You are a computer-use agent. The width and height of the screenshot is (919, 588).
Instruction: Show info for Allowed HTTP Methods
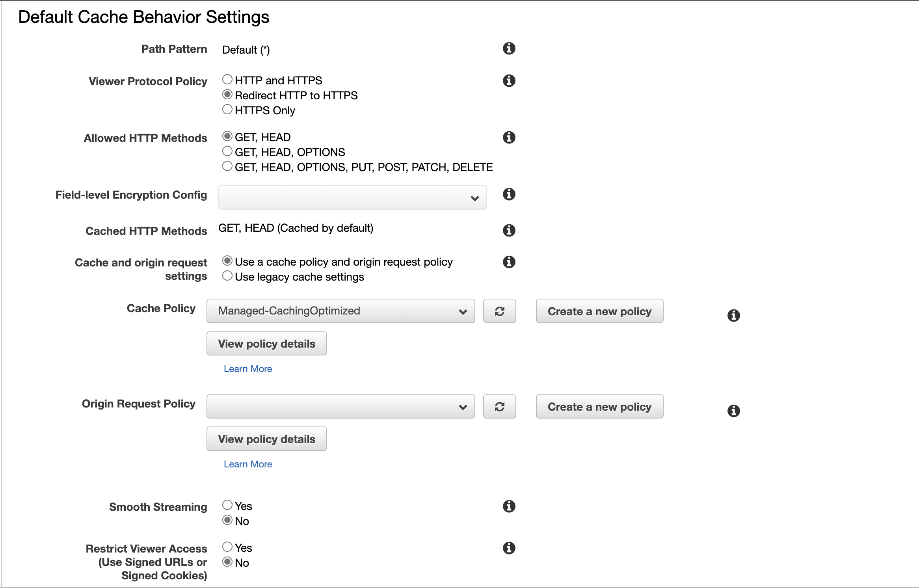(509, 138)
